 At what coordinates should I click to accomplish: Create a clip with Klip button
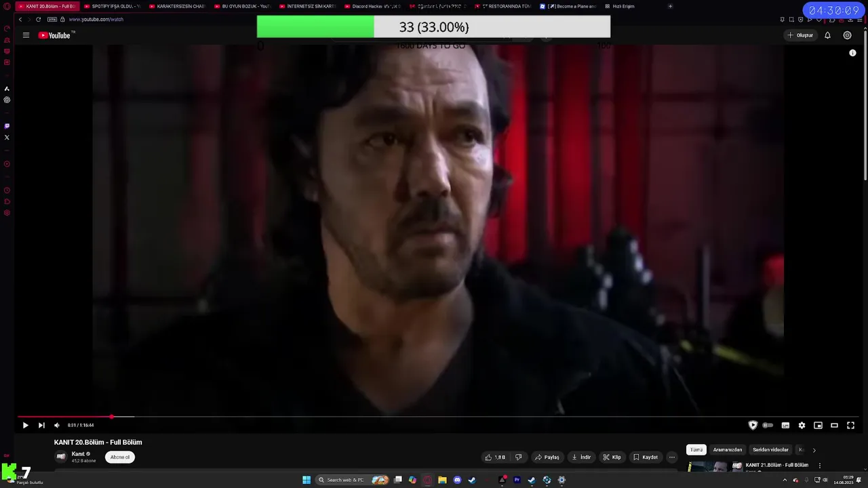tap(612, 457)
